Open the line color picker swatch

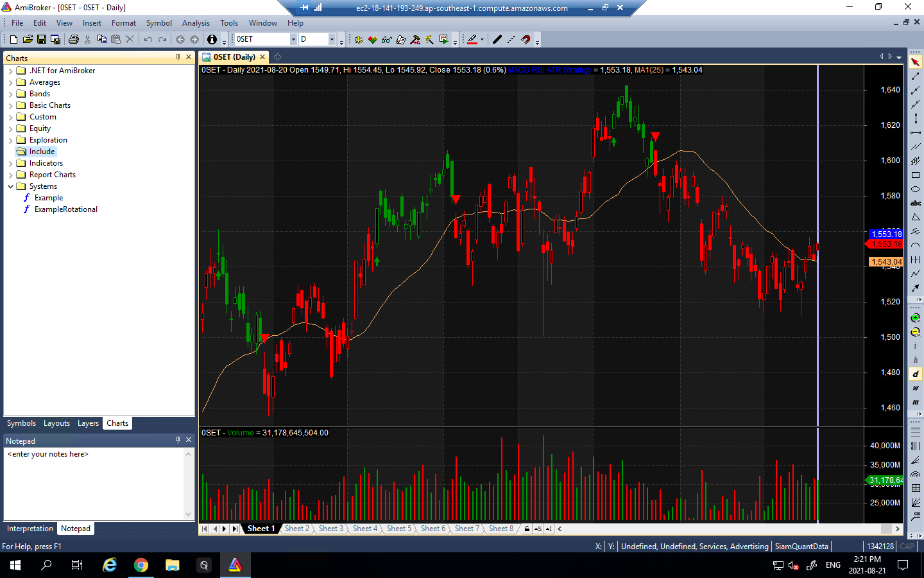pyautogui.click(x=472, y=40)
